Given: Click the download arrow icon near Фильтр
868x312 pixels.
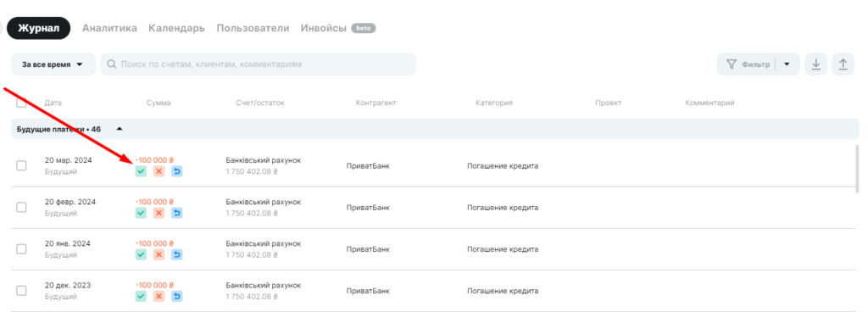Looking at the screenshot, I should click(x=815, y=64).
